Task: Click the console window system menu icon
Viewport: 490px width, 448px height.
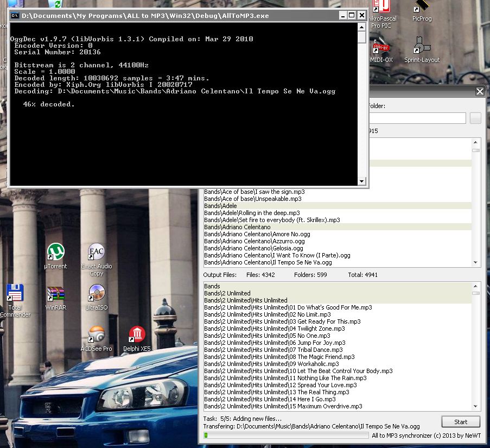Action: click(16, 16)
